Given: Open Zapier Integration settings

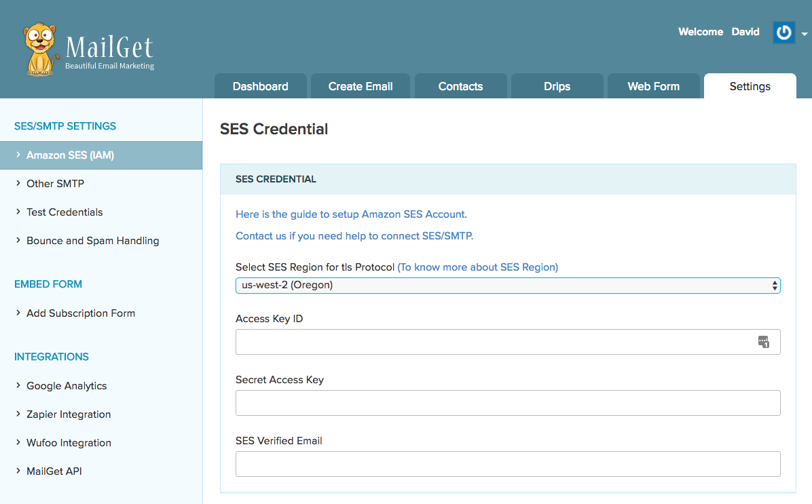Looking at the screenshot, I should tap(68, 414).
